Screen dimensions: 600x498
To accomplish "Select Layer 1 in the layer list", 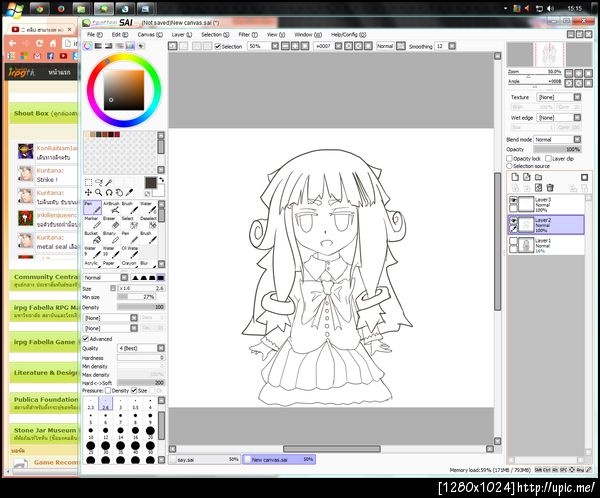I will [546, 245].
